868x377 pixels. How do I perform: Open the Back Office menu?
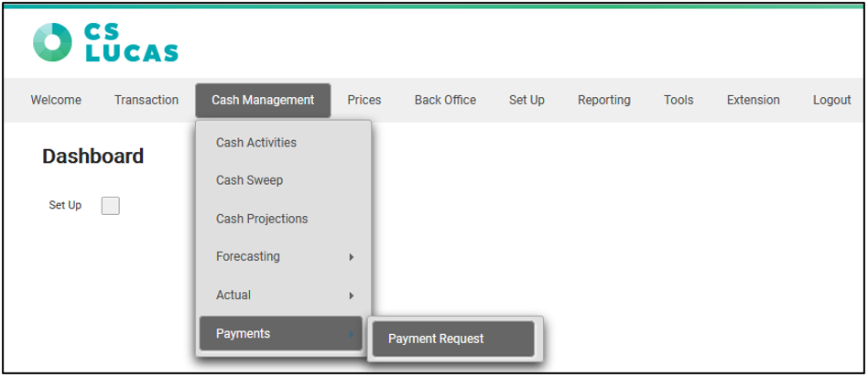(x=445, y=101)
